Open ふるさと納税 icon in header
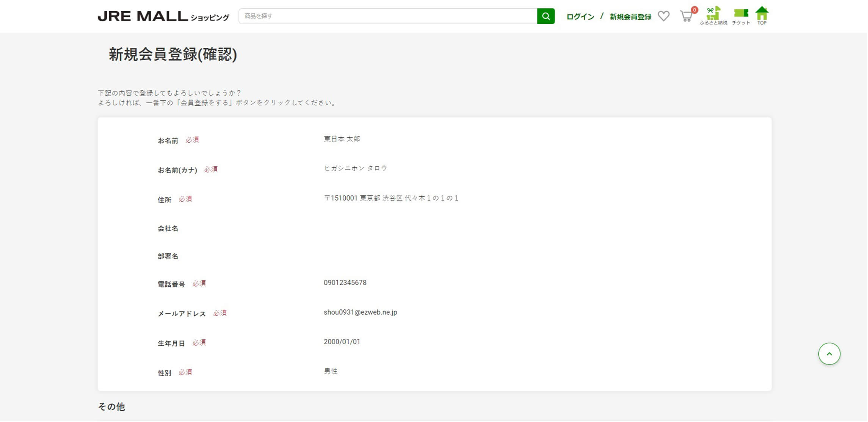This screenshot has height=422, width=868. tap(713, 16)
